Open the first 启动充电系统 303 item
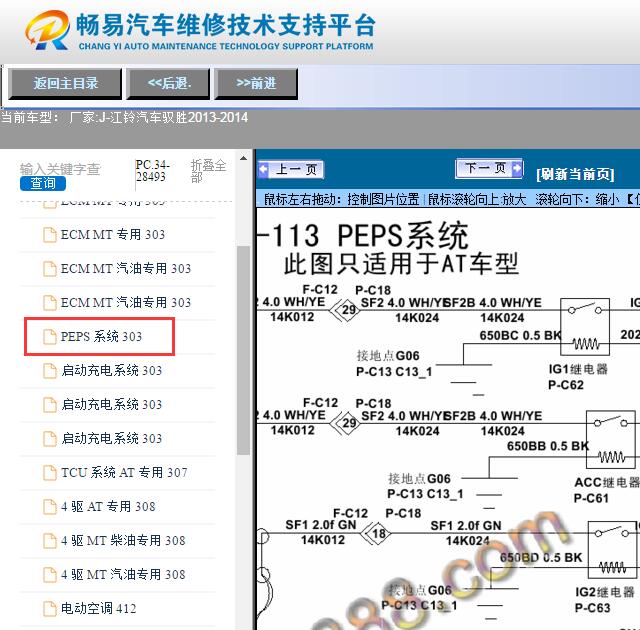Viewport: 640px width, 630px height. (x=111, y=370)
